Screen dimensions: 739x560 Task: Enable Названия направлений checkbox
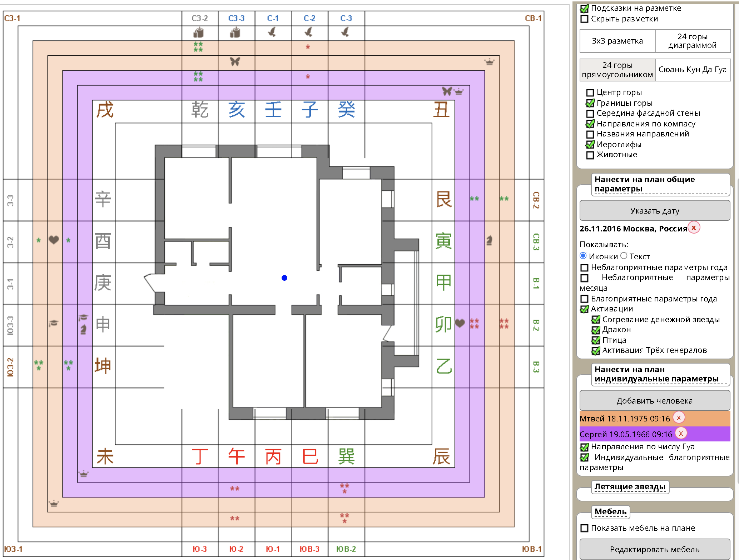(x=590, y=134)
